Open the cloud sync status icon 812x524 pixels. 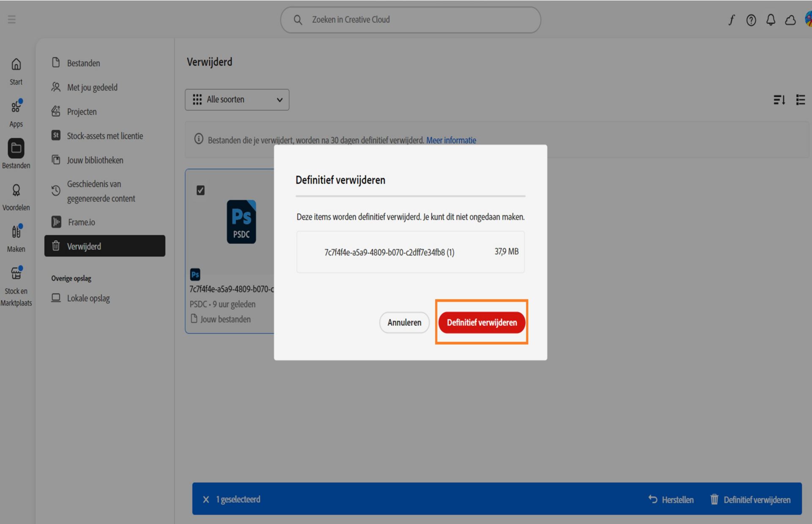(790, 20)
